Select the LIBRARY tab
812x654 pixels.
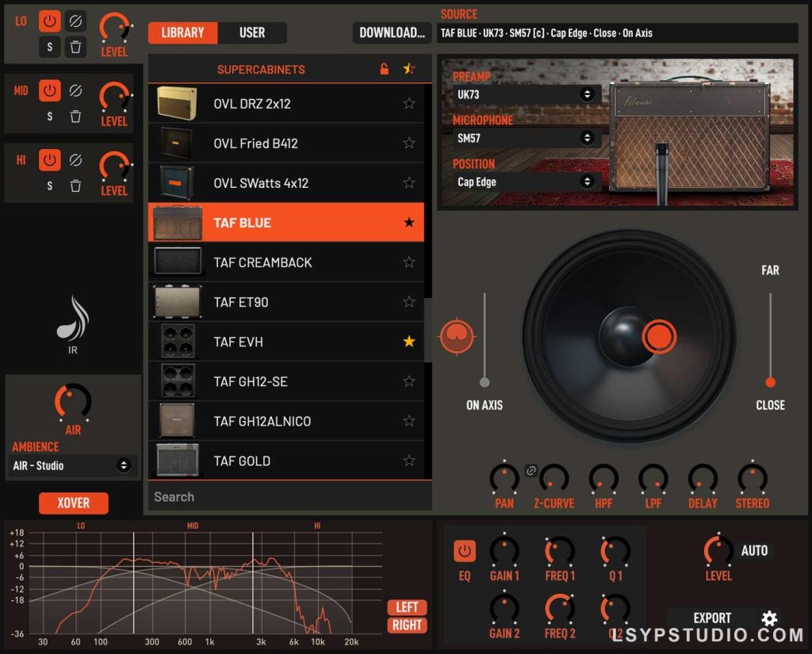183,33
